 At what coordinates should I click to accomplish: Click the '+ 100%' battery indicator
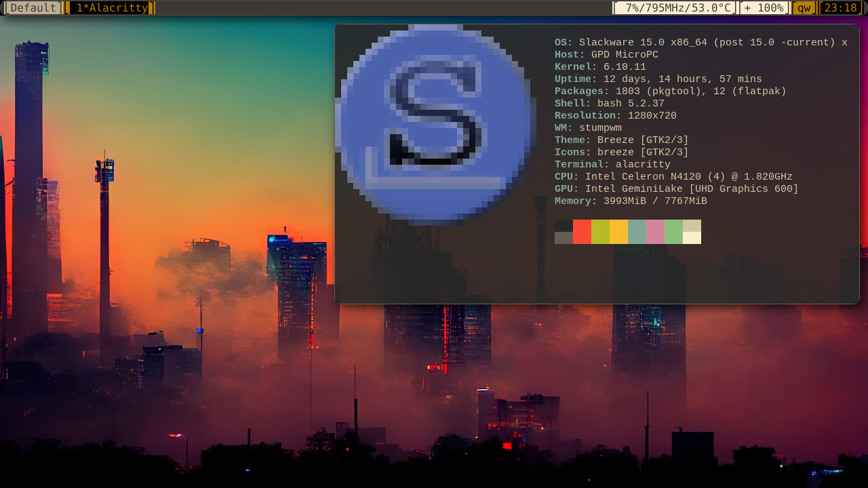coord(765,8)
